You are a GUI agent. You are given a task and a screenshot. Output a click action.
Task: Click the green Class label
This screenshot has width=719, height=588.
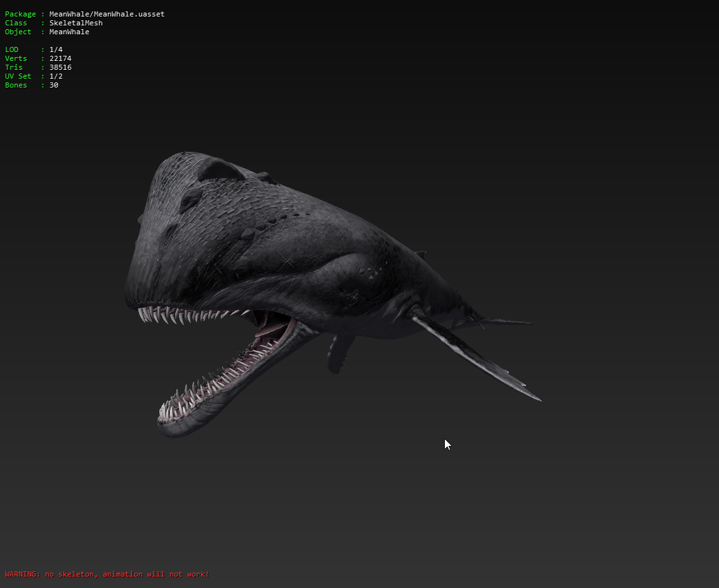click(x=16, y=23)
